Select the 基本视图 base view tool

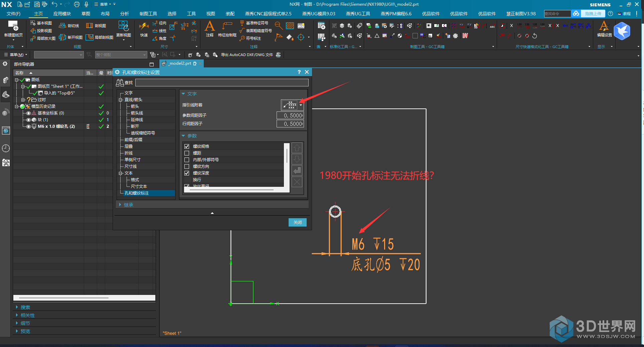tap(41, 23)
